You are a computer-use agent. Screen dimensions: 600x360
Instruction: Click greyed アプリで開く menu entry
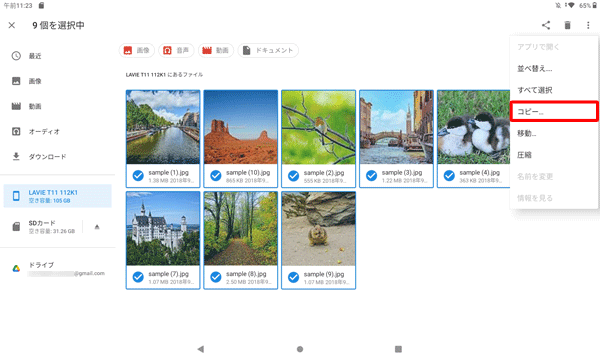[x=554, y=47]
